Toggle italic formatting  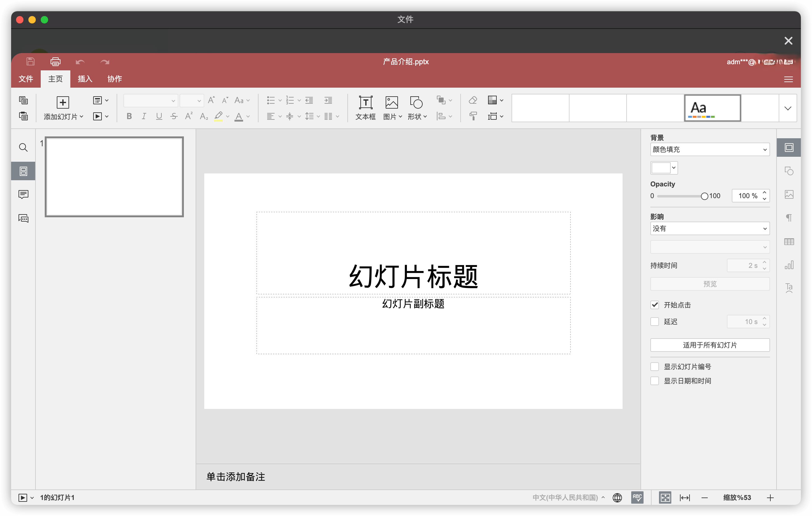[144, 116]
